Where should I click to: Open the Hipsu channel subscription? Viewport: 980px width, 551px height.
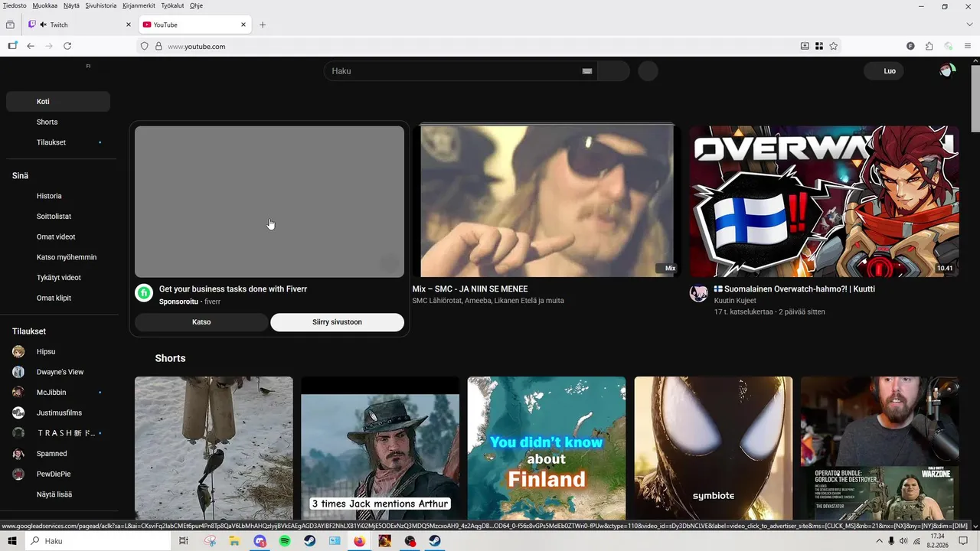tap(58, 351)
